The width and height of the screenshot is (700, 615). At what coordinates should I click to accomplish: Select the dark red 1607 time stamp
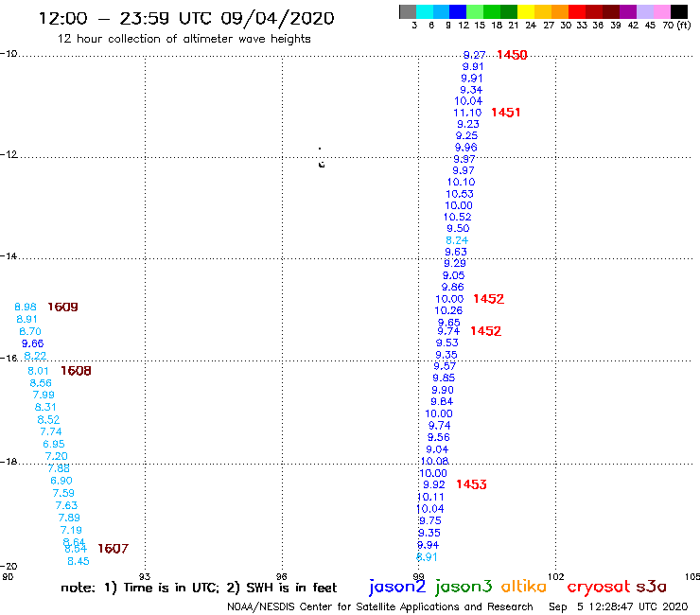pos(113,549)
